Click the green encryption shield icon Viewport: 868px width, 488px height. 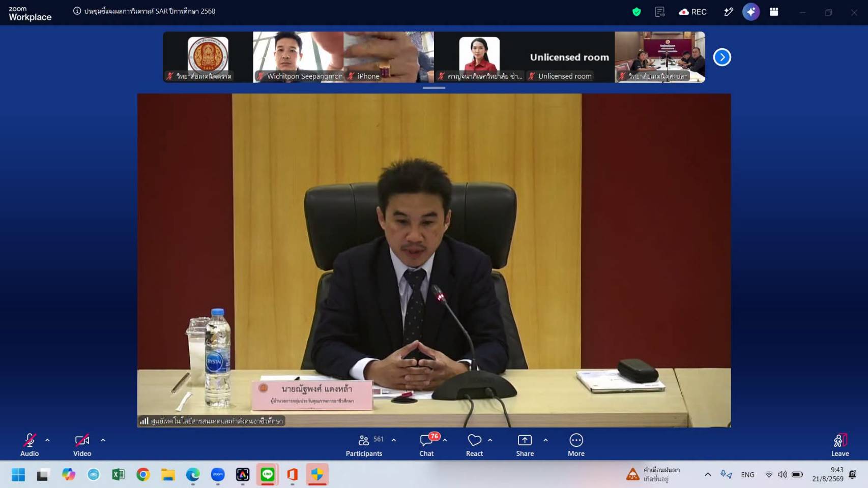point(636,12)
